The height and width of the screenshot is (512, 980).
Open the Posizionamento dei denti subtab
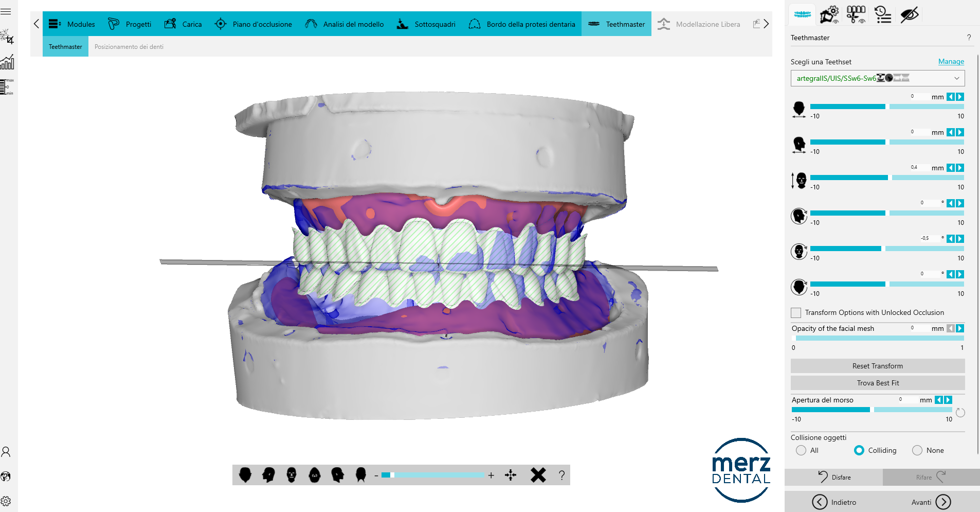tap(129, 47)
